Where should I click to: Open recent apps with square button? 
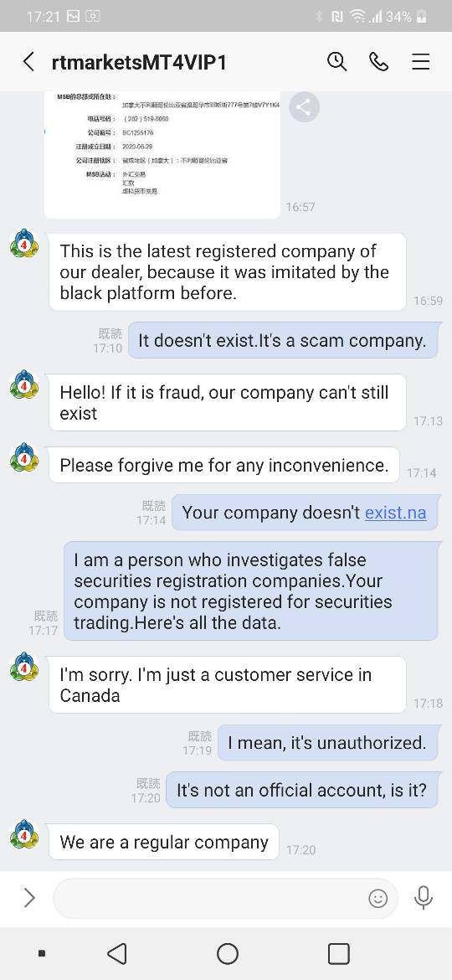pyautogui.click(x=338, y=954)
